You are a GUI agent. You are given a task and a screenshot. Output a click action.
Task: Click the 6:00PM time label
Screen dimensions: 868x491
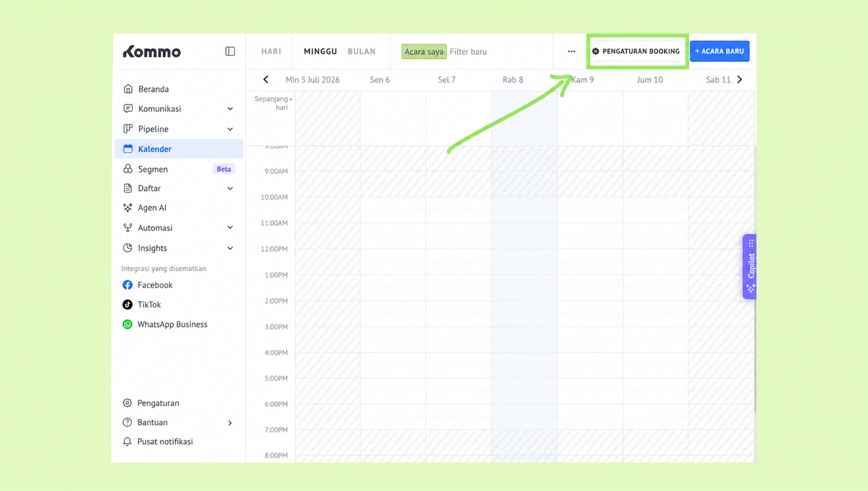[276, 404]
